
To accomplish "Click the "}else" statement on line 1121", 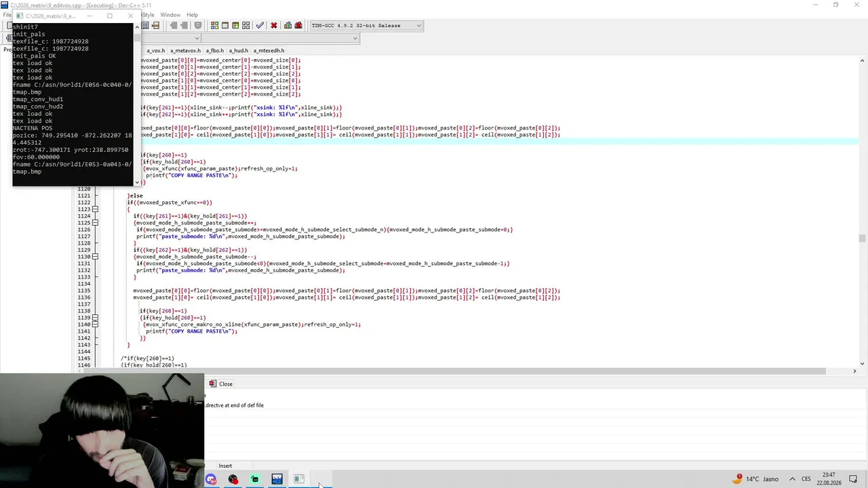I will click(x=135, y=196).
